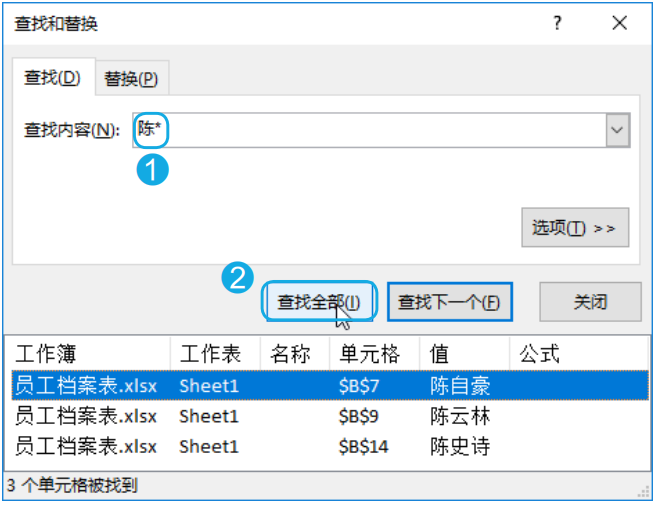Viewport: 656px width, 505px height.
Task: Click the 关闭 button
Action: [x=590, y=302]
